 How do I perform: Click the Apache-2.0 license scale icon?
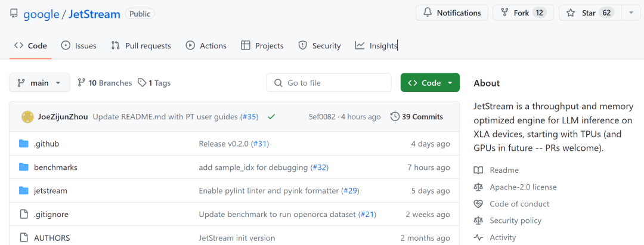click(x=478, y=187)
